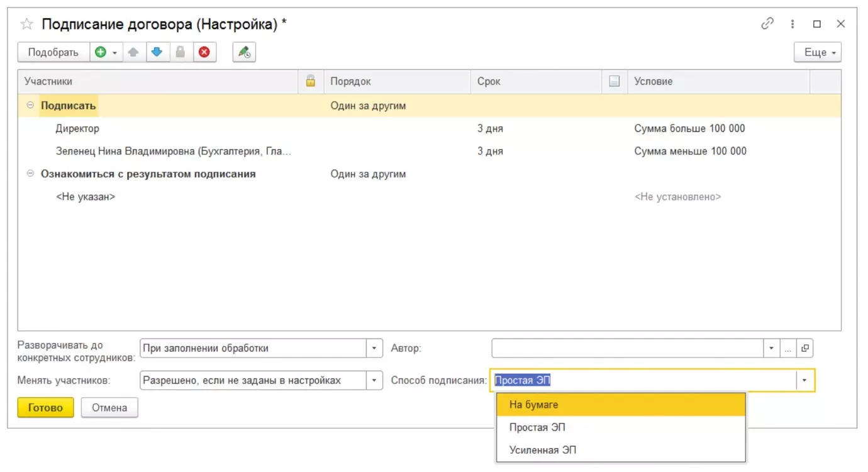The height and width of the screenshot is (472, 868).
Task: Click the Порядок column header
Action: coord(398,81)
